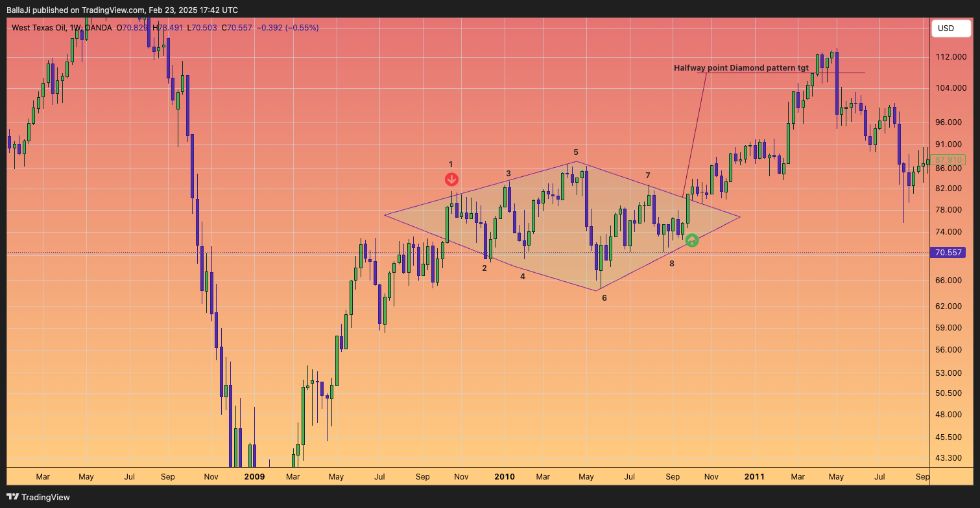
Task: Select pattern point label 2
Action: [484, 268]
